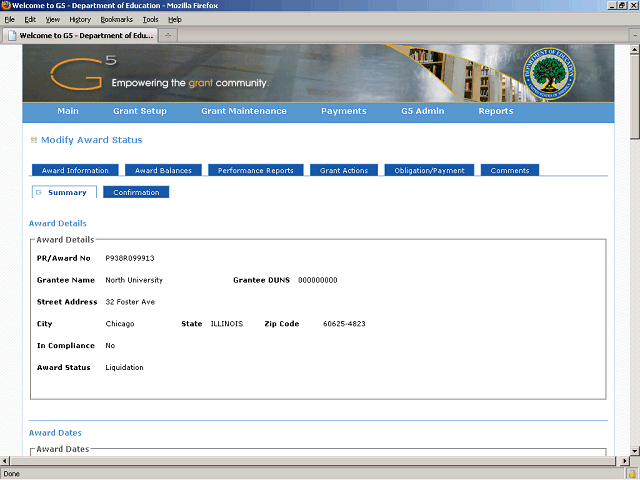Restore the Firefox window size
The image size is (640, 480).
click(x=622, y=5)
